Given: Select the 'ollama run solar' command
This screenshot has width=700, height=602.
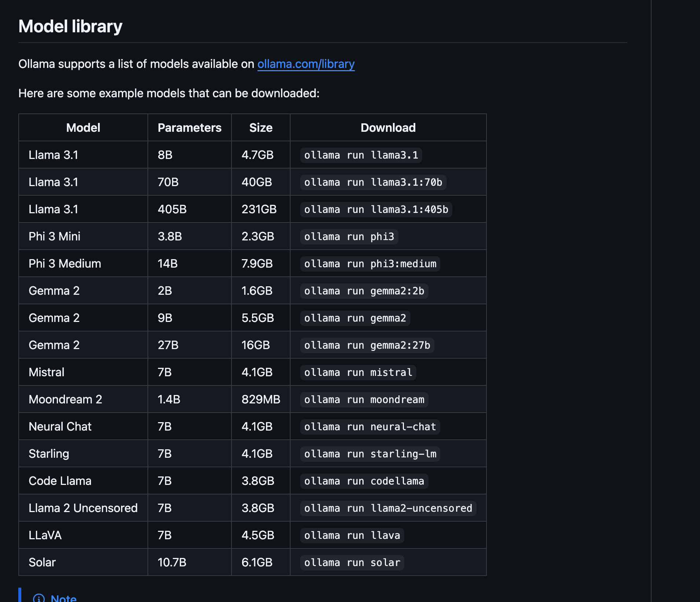Looking at the screenshot, I should pyautogui.click(x=352, y=562).
